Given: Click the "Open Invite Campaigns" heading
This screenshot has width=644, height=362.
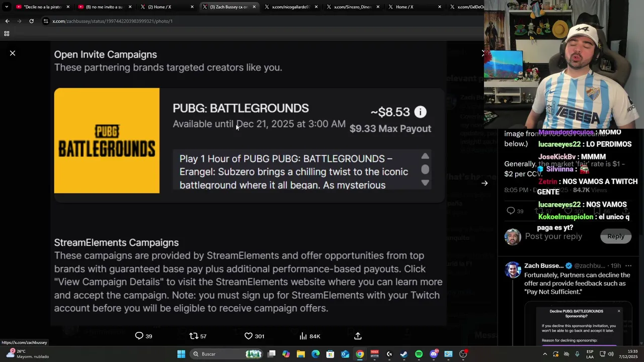Looking at the screenshot, I should click(x=106, y=54).
